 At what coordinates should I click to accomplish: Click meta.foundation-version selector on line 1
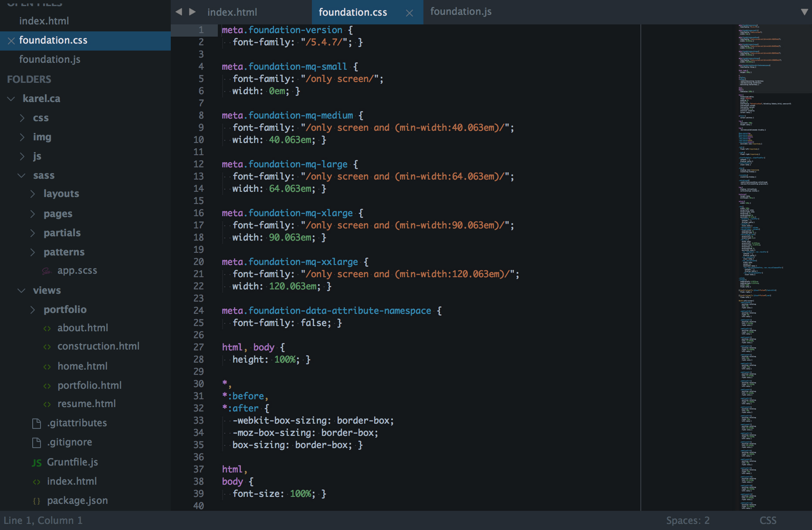click(x=282, y=30)
